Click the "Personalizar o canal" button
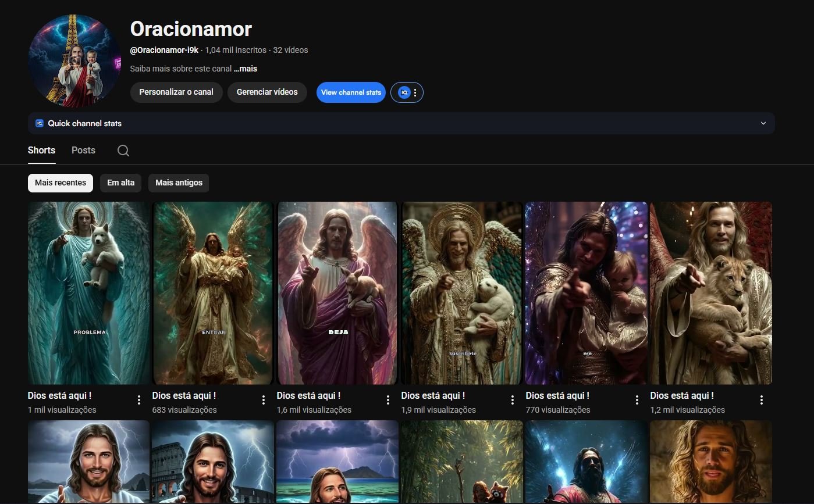 pos(176,92)
